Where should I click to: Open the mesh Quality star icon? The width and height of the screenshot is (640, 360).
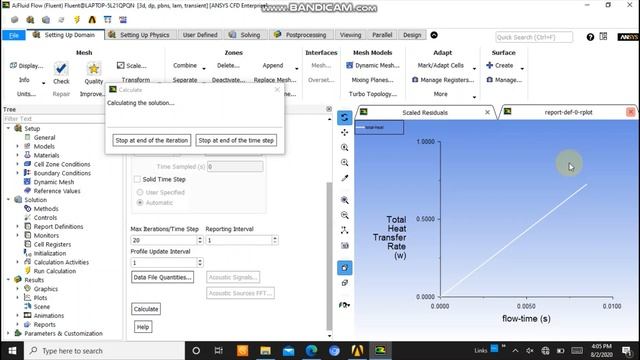coord(93,68)
